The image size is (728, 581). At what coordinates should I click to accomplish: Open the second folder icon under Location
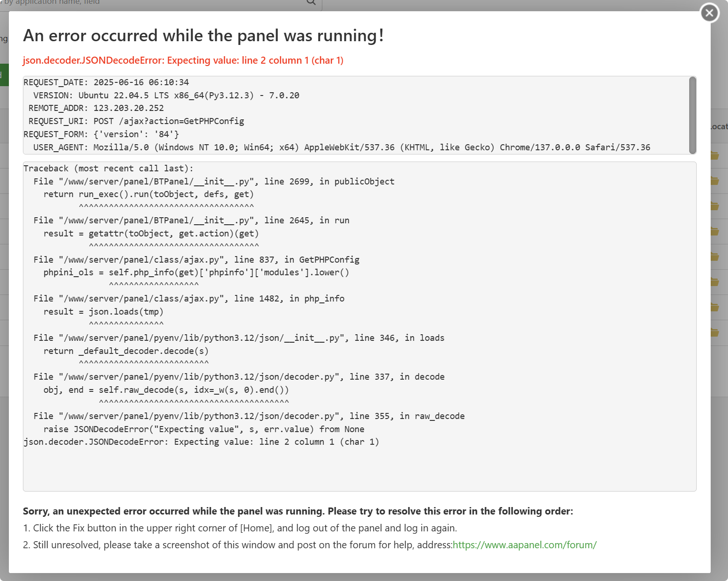tap(715, 181)
